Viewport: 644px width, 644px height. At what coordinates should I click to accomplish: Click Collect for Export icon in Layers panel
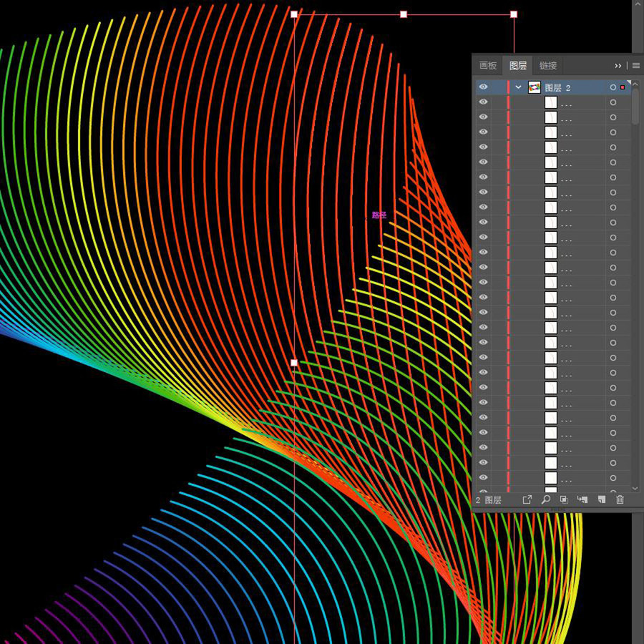point(527,499)
